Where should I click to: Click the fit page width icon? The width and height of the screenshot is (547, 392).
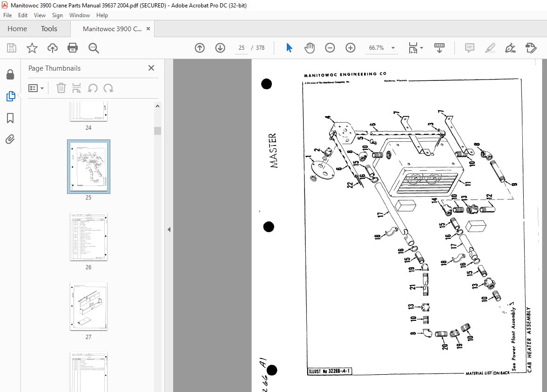coord(413,48)
